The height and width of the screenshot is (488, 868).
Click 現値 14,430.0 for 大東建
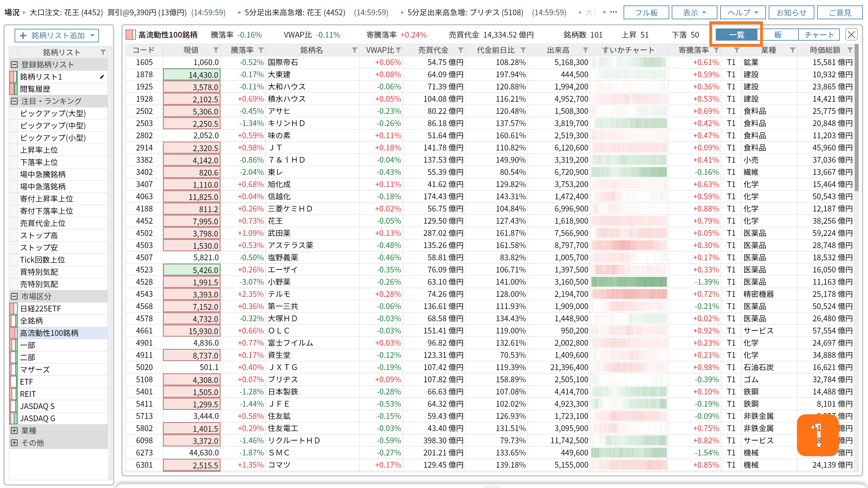[192, 75]
